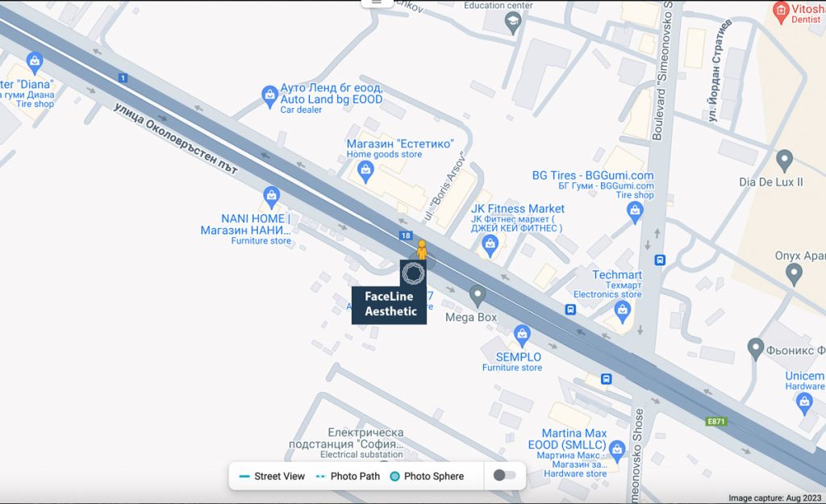Click the Onyx location pin
The image size is (826, 504).
794,275
